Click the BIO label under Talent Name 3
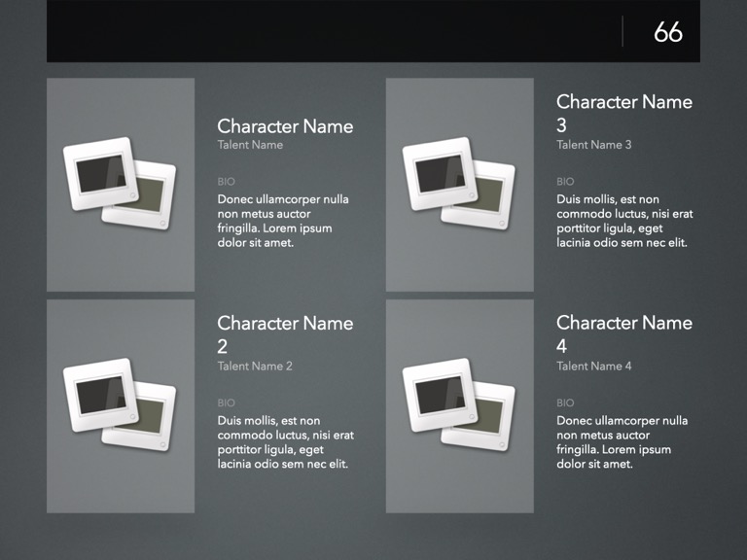This screenshot has height=560, width=747. tap(565, 182)
